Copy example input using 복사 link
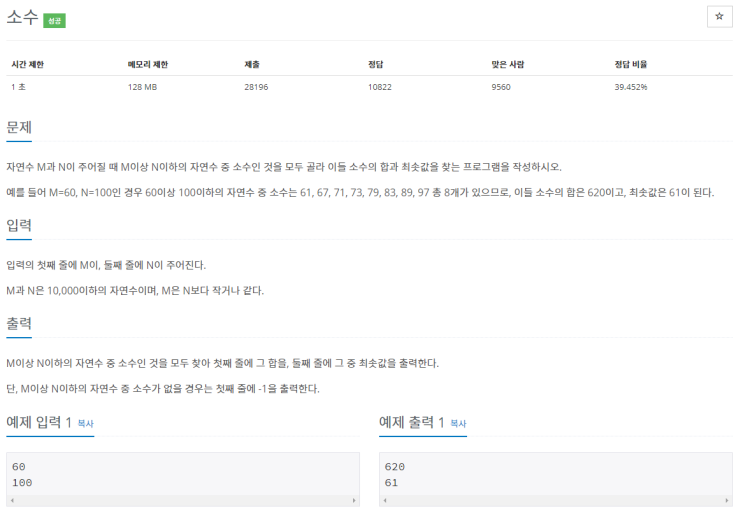Screen dimensions: 743x518 click(85, 423)
